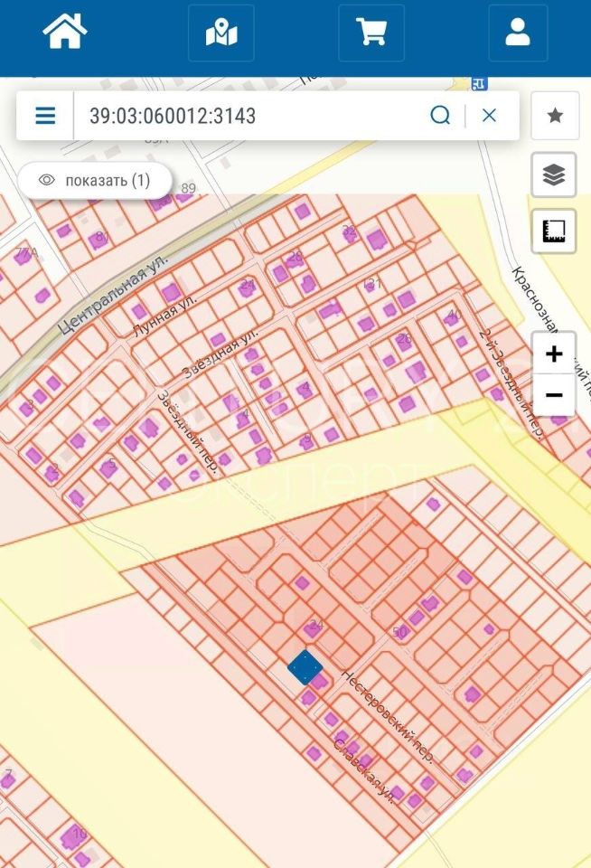Open the map section icon

point(221,33)
